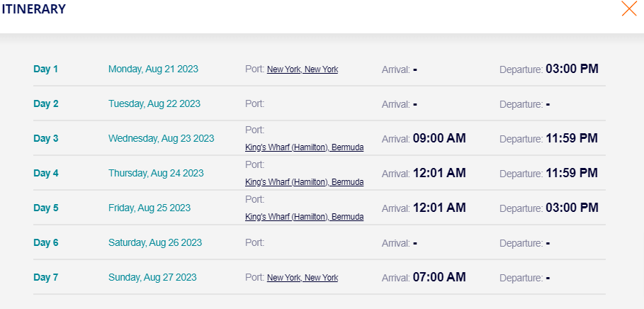Viewport: 644px width, 309px height.
Task: Select the Sunday, Aug 27 2023 date
Action: [x=152, y=277]
